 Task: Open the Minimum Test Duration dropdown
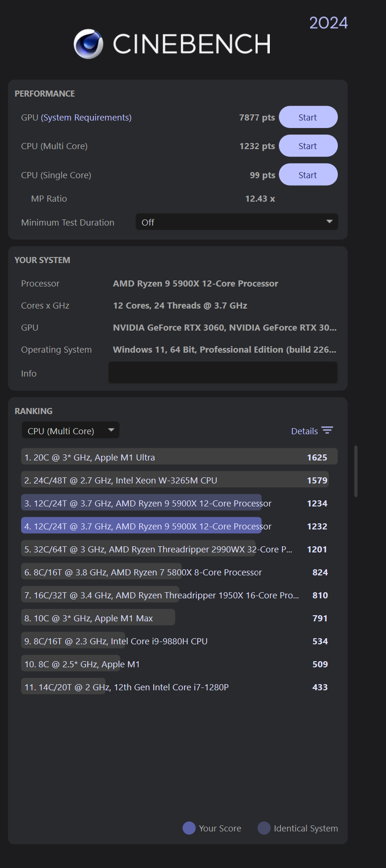(x=237, y=222)
